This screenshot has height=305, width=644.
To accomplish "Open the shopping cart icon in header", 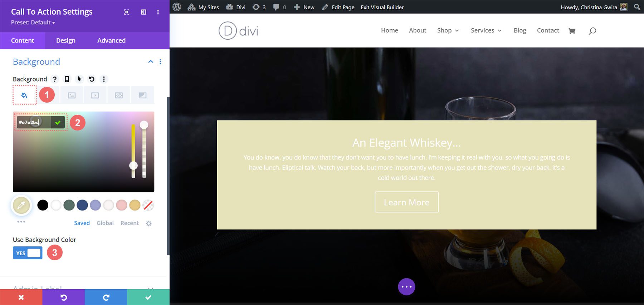I will (572, 31).
